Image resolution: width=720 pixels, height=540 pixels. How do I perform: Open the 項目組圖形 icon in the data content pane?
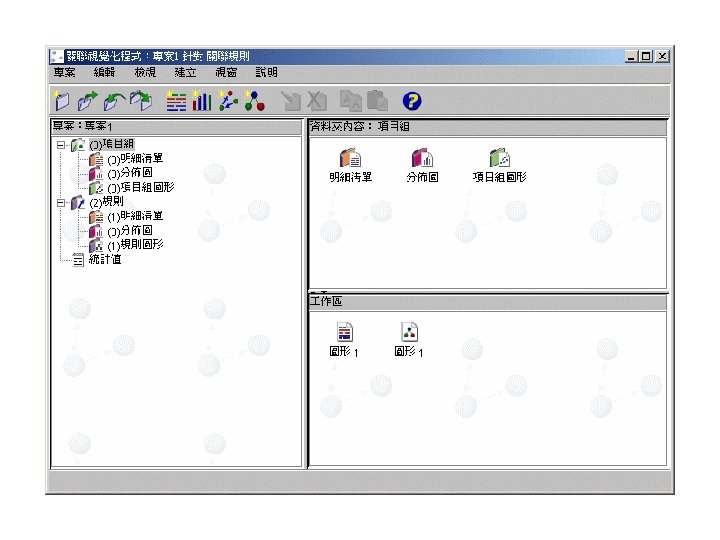coord(500,165)
